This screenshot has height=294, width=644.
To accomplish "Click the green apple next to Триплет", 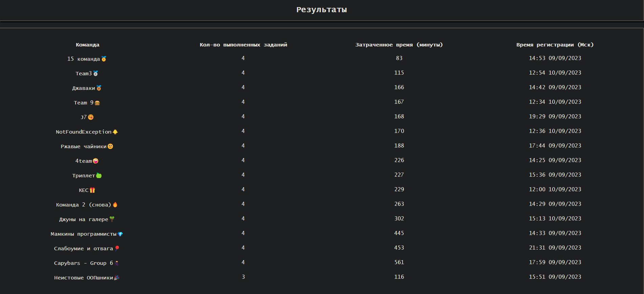I will [99, 175].
